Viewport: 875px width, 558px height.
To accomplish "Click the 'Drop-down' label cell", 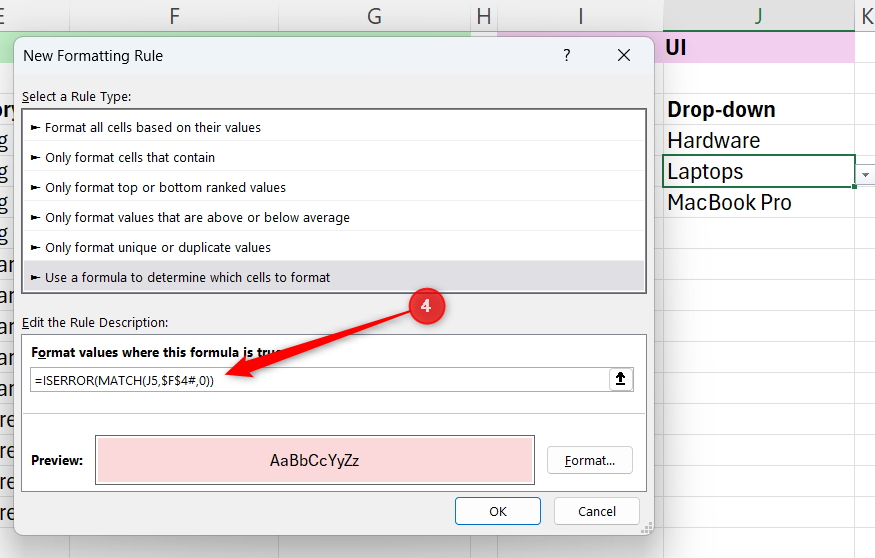I will [759, 109].
